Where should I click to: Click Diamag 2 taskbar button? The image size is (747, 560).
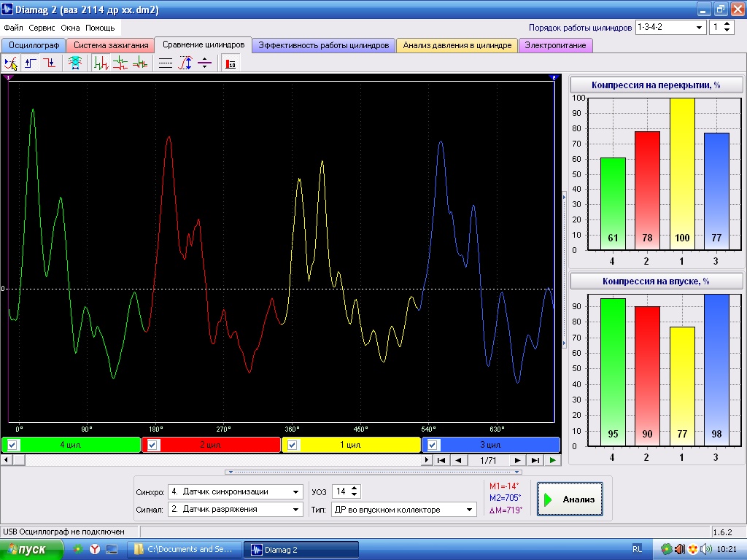(301, 550)
